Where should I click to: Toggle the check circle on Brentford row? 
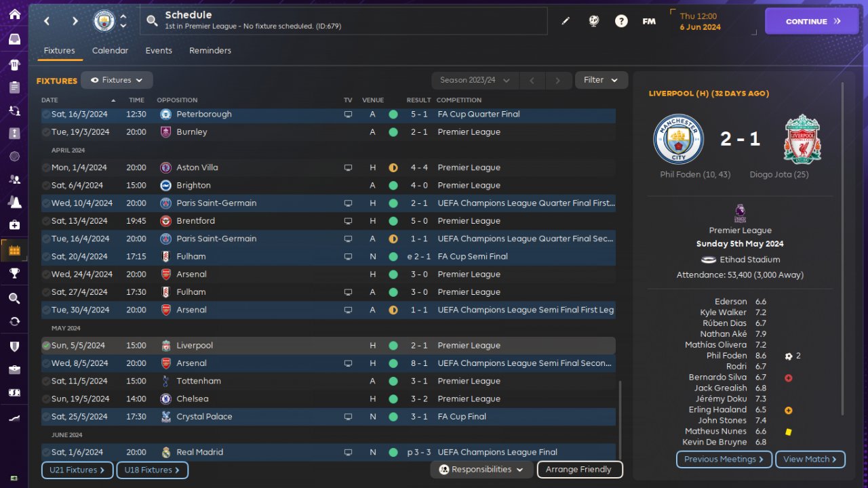[x=45, y=221]
